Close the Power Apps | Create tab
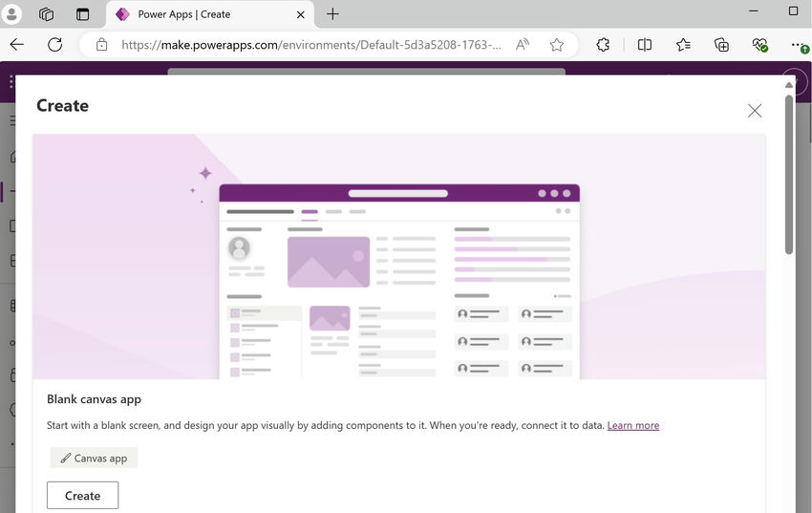Viewport: 812px width, 513px height. pos(300,14)
